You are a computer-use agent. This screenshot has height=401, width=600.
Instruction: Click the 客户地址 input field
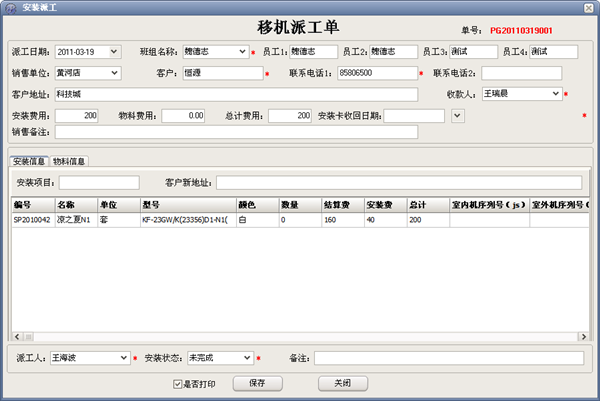coord(235,94)
